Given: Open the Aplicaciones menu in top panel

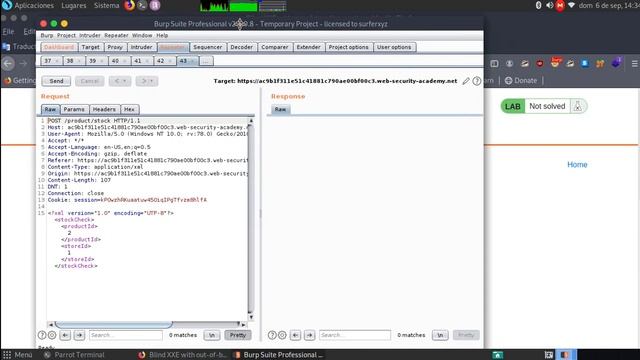Looking at the screenshot, I should 33,6.
